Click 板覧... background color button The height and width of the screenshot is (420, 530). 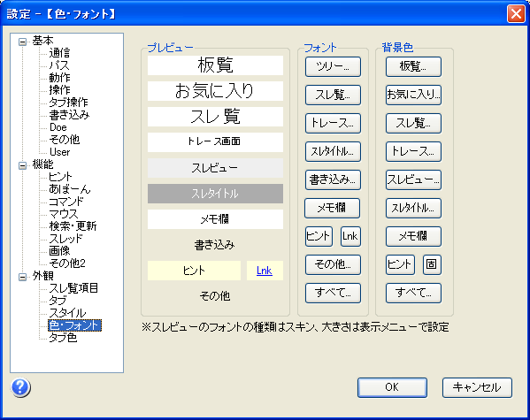[x=413, y=66]
